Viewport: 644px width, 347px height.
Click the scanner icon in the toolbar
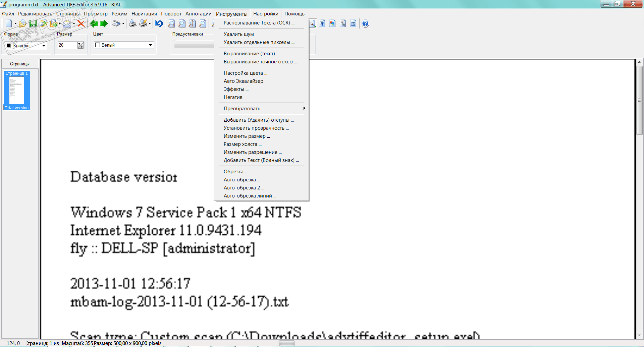point(116,23)
